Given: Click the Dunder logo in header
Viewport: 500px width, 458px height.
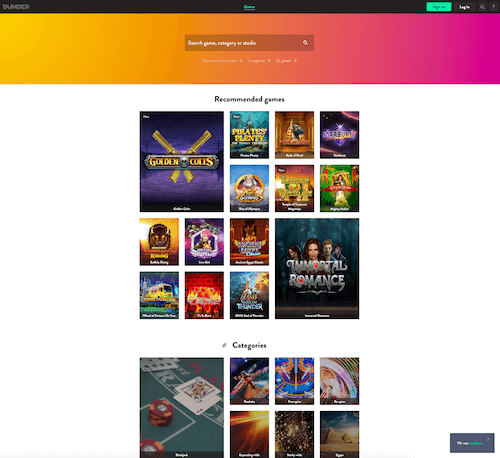Looking at the screenshot, I should click(x=16, y=7).
